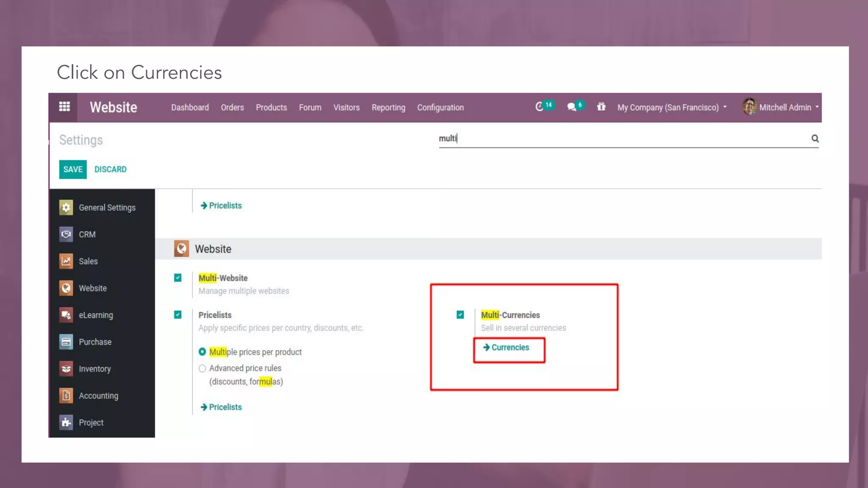Open the Inventory settings sidebar icon

click(66, 369)
